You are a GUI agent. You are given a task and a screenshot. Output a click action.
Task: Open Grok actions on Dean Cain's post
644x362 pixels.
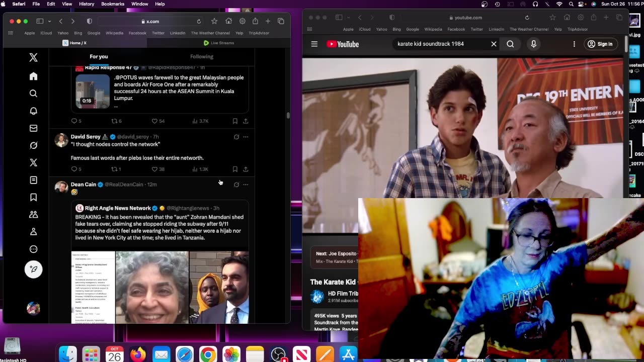pos(236,185)
